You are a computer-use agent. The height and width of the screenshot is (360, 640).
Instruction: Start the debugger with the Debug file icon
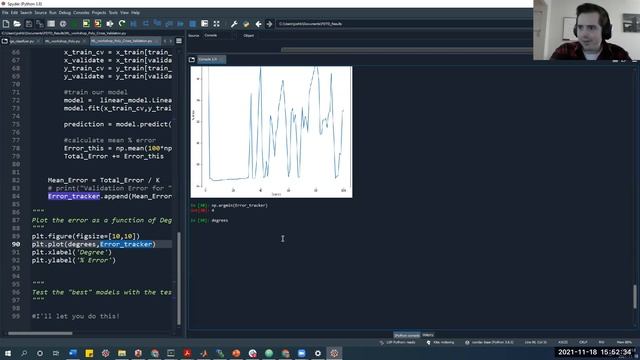133,24
